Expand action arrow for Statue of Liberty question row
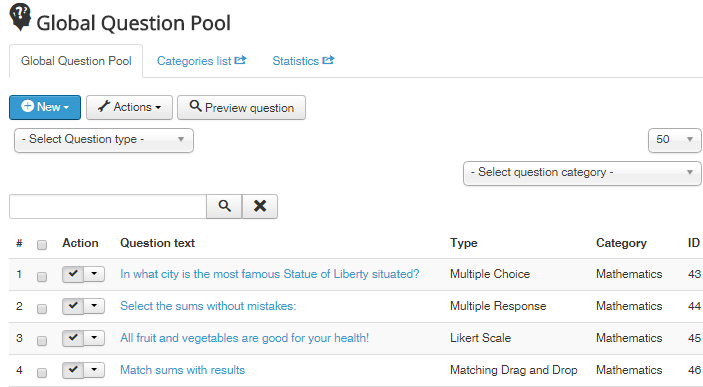This screenshot has width=703, height=387. coord(94,274)
